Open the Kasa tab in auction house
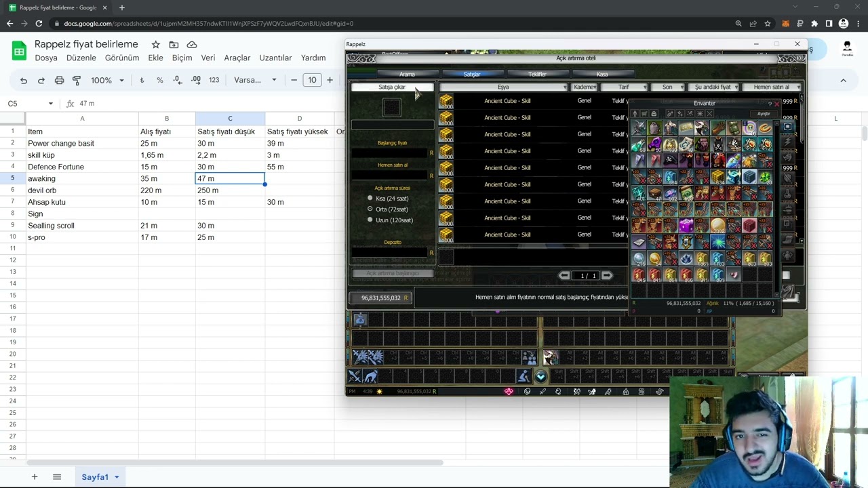The width and height of the screenshot is (868, 488). click(602, 74)
